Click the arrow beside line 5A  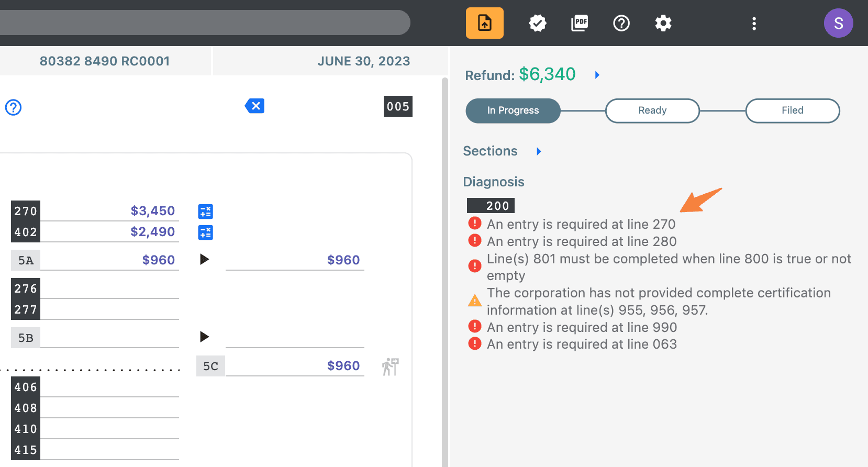[x=205, y=259]
